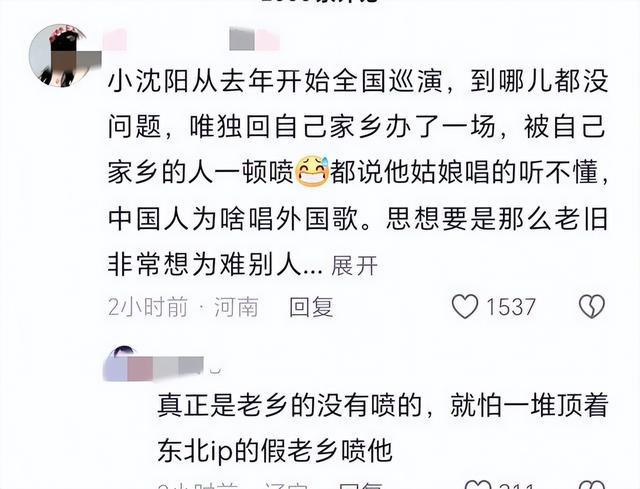Open the first commenter's blurred username

(191, 40)
